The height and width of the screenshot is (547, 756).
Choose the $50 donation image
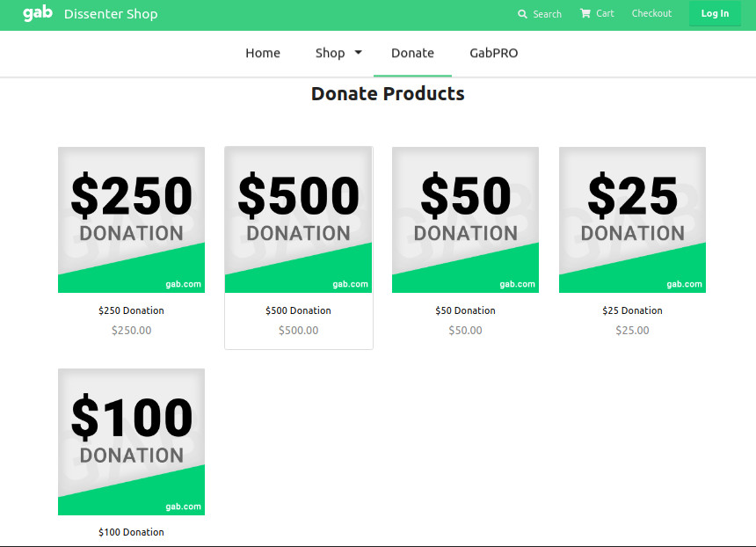(466, 220)
